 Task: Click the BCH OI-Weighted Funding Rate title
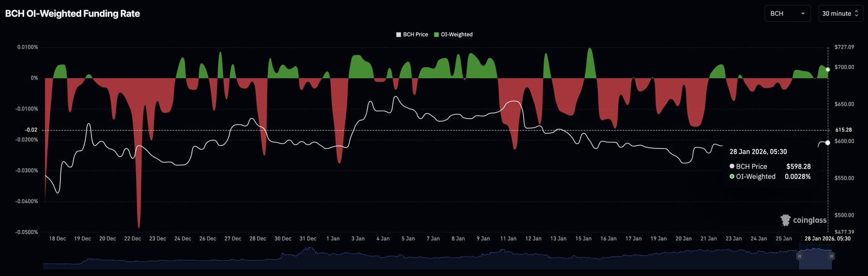click(72, 14)
